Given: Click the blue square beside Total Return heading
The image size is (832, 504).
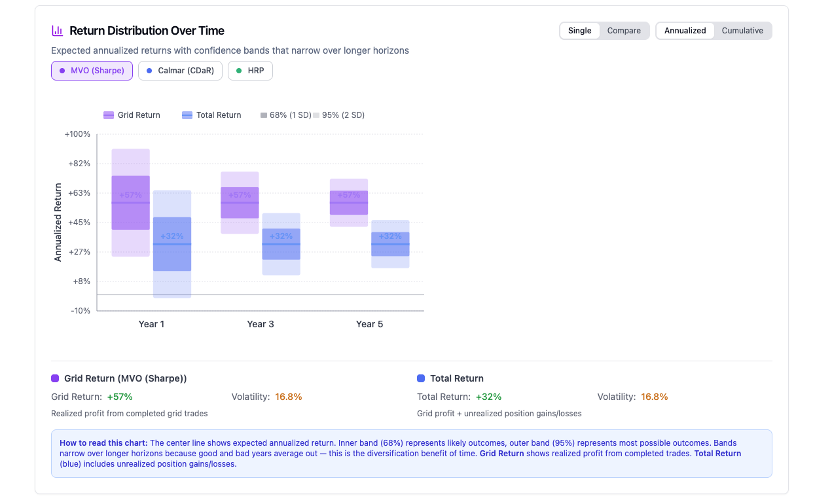Looking at the screenshot, I should (421, 378).
